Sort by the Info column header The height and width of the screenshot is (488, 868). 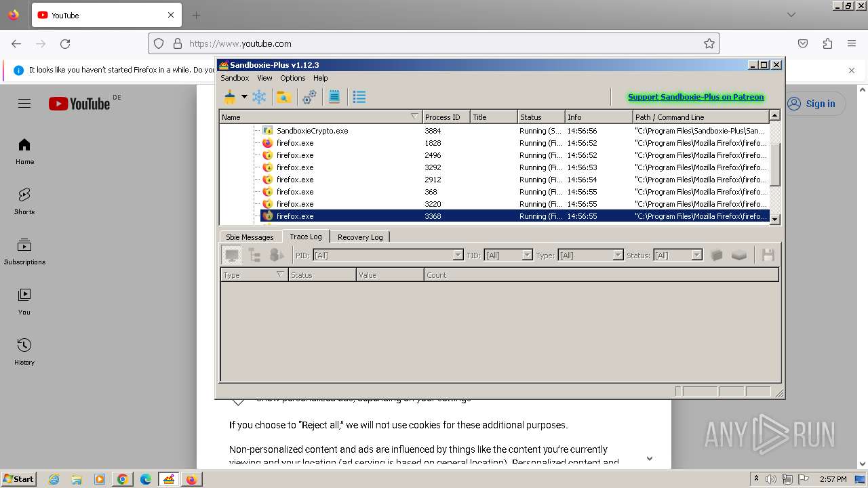(x=599, y=117)
